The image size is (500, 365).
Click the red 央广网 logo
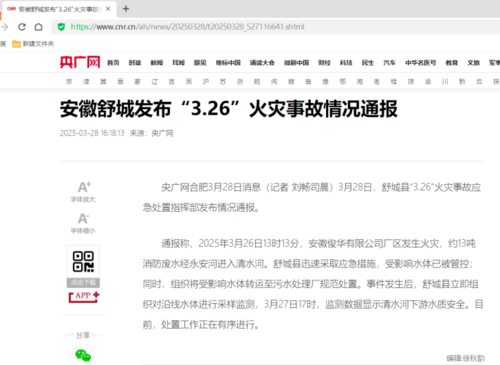pyautogui.click(x=80, y=62)
